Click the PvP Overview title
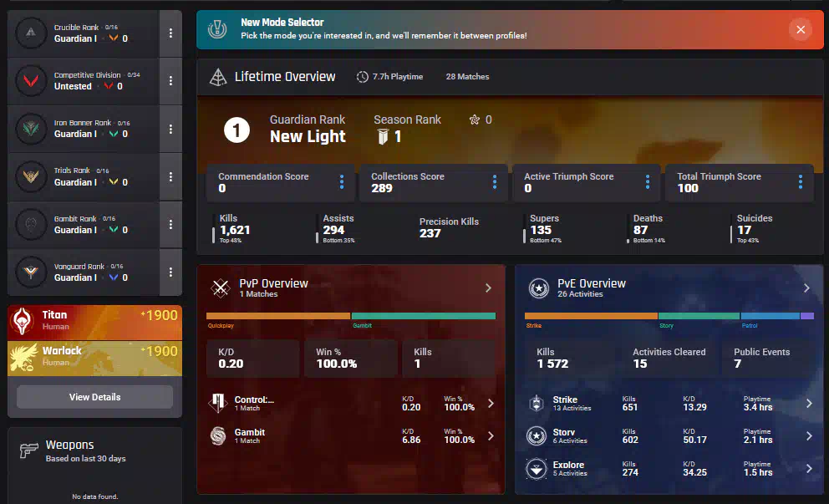 (273, 283)
